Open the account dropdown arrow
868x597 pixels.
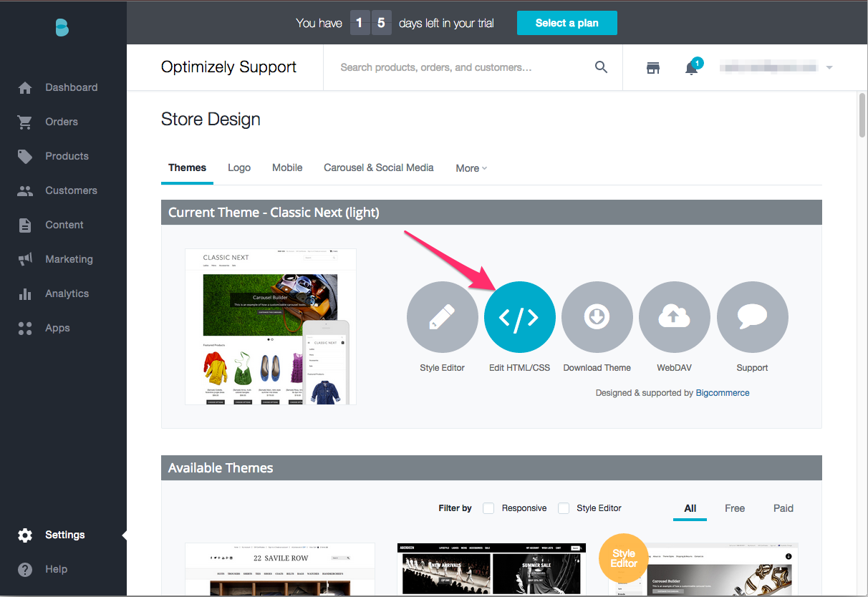(x=829, y=67)
